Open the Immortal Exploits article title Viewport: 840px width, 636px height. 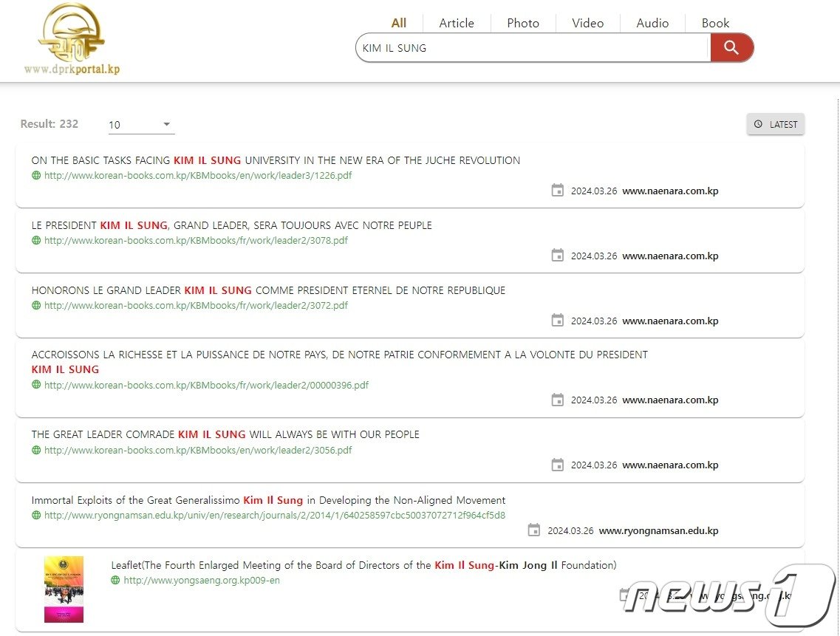click(268, 500)
